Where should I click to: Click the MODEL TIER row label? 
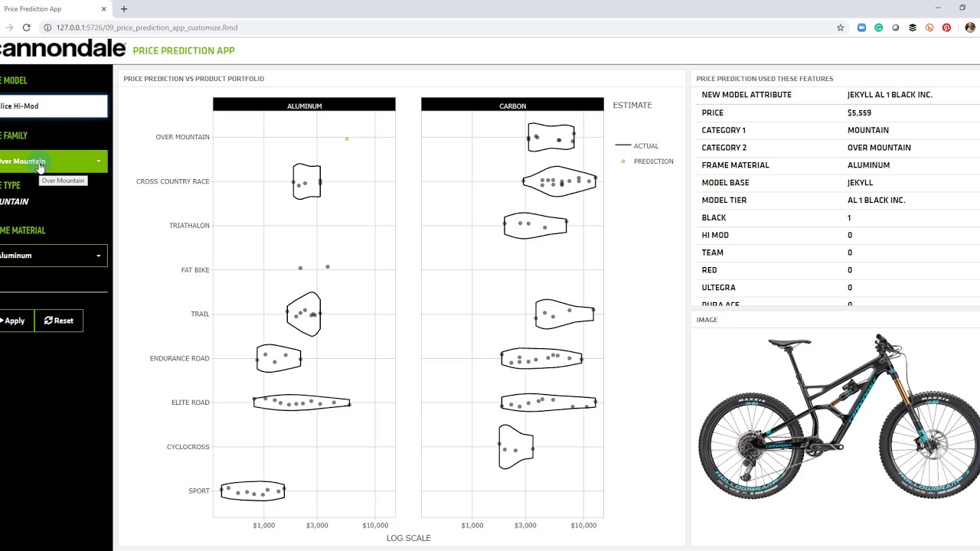(x=724, y=201)
